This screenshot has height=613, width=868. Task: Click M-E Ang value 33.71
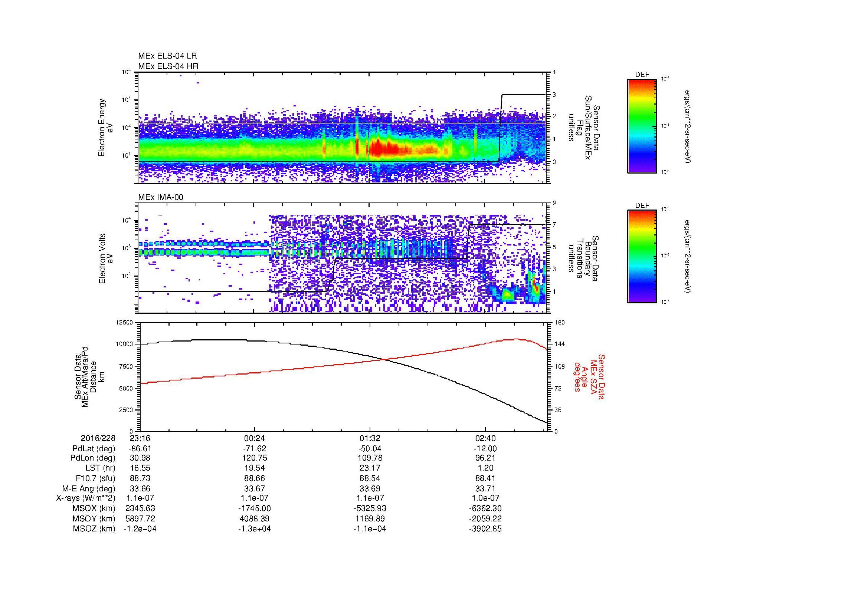[x=485, y=488]
